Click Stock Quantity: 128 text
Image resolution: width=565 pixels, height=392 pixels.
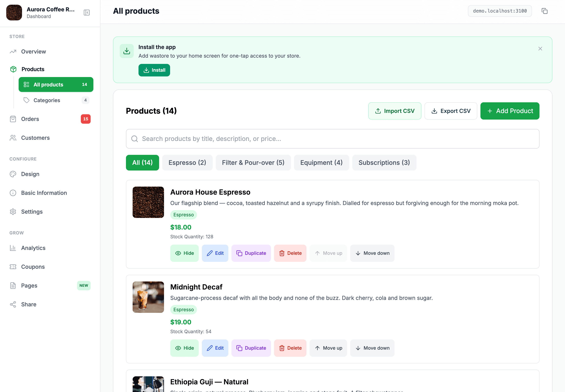(x=191, y=237)
